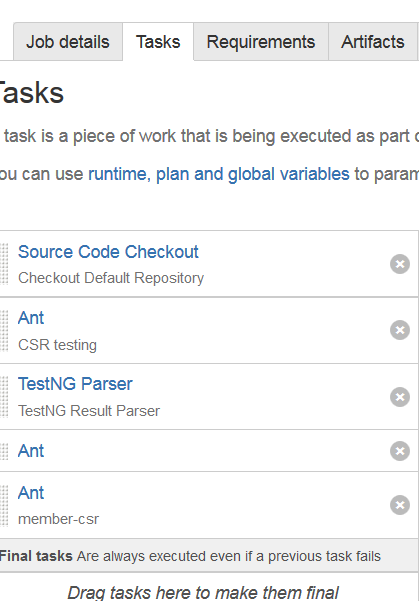Remove the TestNG Parser task
Viewport: 419px width, 601px height.
pos(400,397)
